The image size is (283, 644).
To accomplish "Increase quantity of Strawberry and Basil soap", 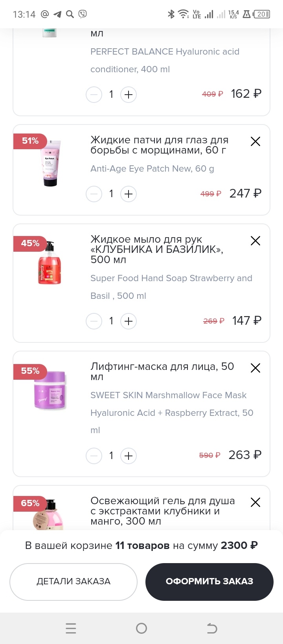I will (129, 321).
